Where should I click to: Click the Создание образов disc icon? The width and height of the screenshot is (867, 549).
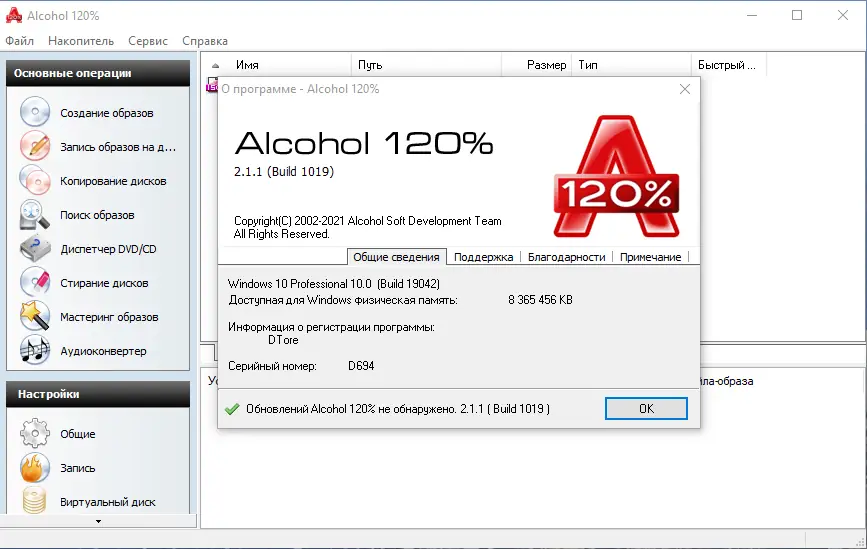[35, 112]
